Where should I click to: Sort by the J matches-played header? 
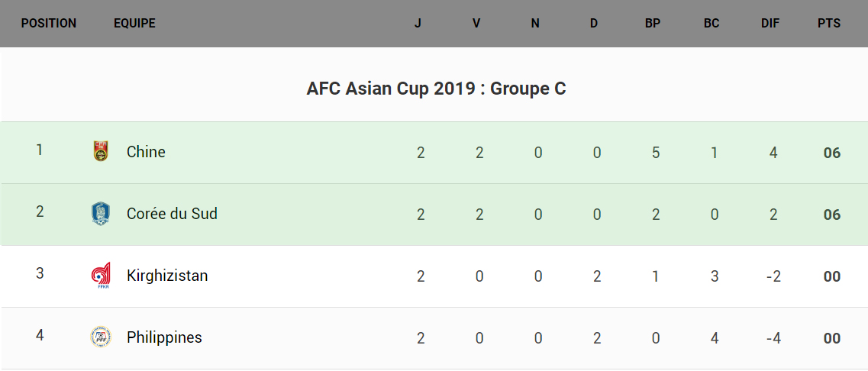(418, 24)
